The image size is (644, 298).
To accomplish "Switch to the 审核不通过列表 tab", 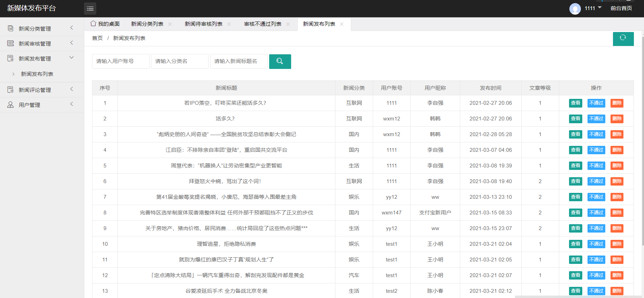I will coord(263,24).
